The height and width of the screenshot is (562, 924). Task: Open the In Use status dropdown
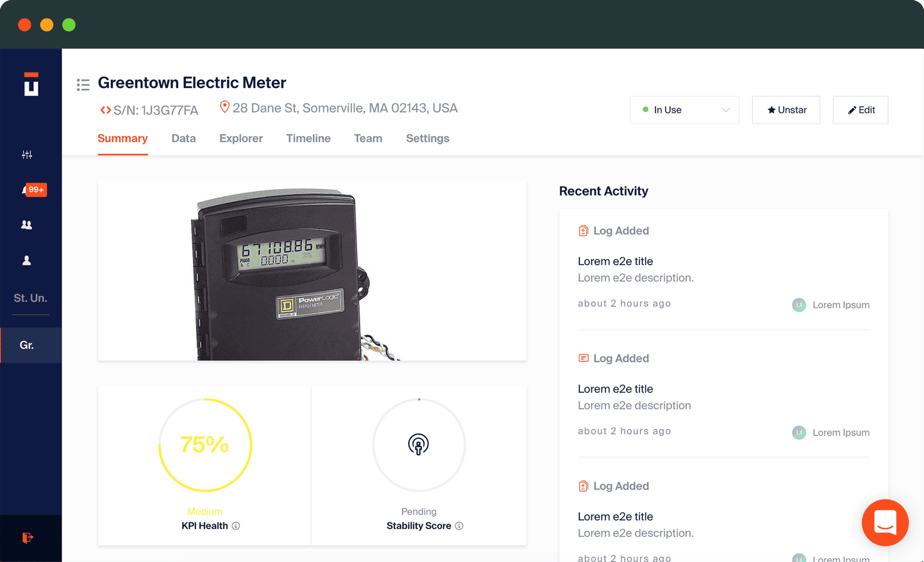click(685, 110)
